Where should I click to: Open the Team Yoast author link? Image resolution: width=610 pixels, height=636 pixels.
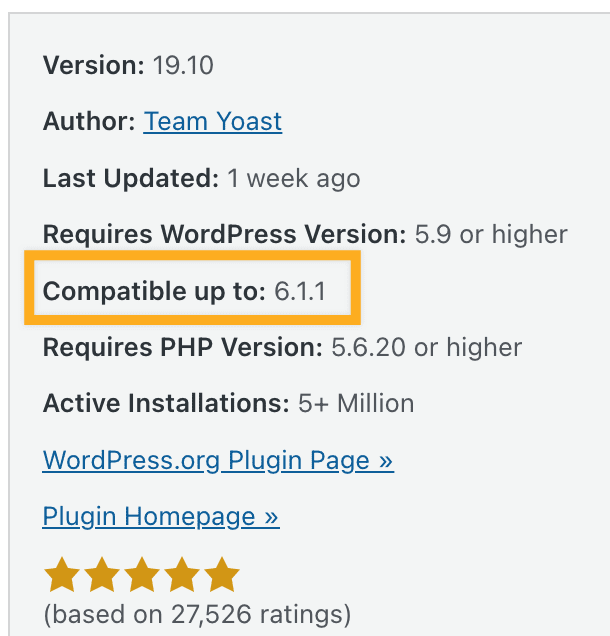point(213,121)
